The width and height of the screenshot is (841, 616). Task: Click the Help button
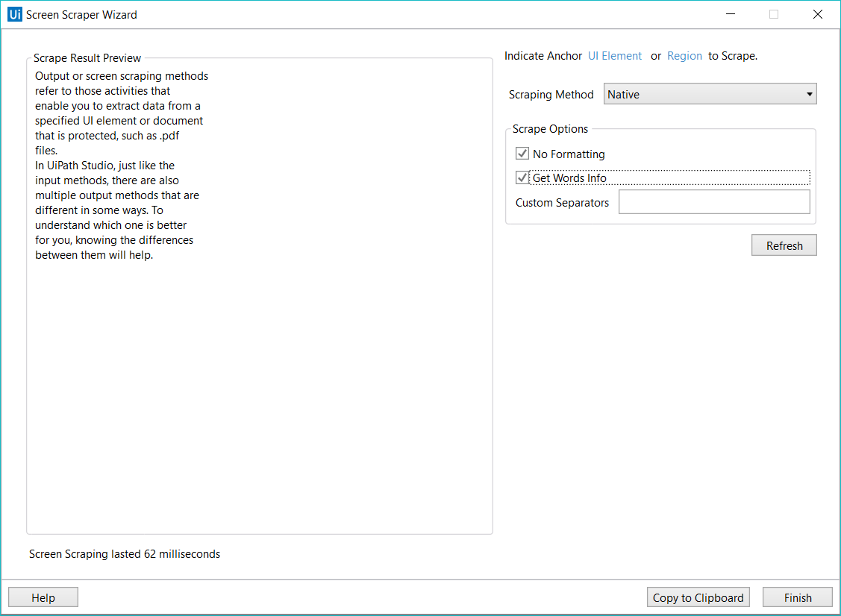click(43, 597)
